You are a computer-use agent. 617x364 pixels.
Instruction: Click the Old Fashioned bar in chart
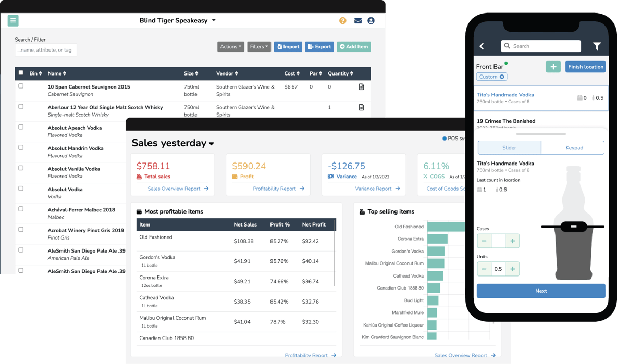tap(446, 227)
